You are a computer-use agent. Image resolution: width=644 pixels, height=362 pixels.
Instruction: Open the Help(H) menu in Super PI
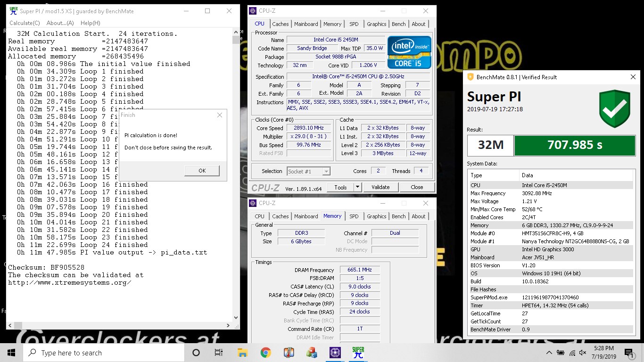[x=90, y=23]
